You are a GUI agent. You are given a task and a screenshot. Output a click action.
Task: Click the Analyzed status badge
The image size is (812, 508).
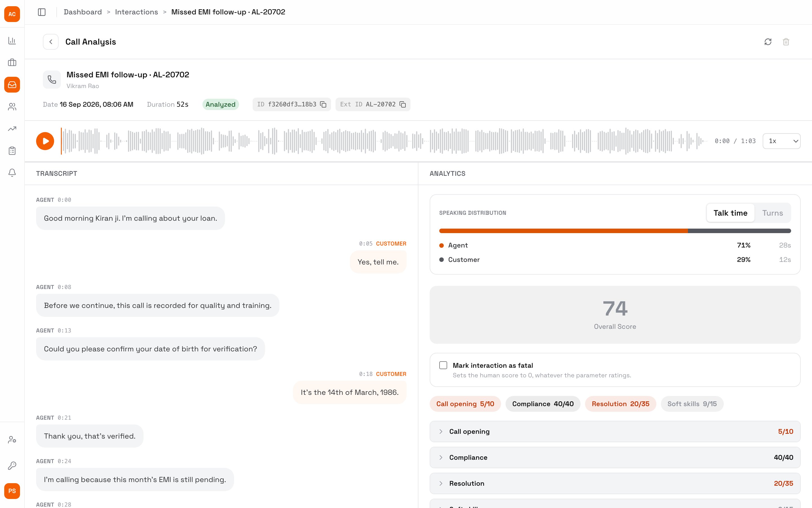[220, 104]
